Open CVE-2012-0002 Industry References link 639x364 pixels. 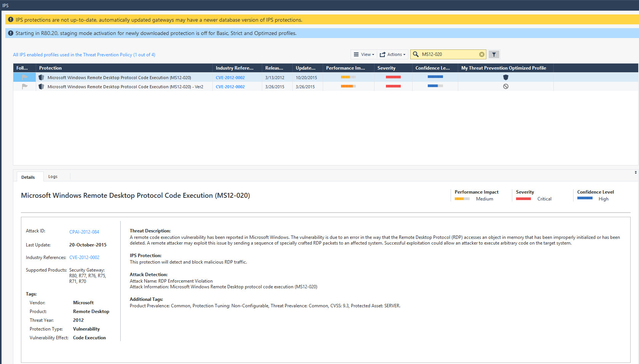coord(84,258)
